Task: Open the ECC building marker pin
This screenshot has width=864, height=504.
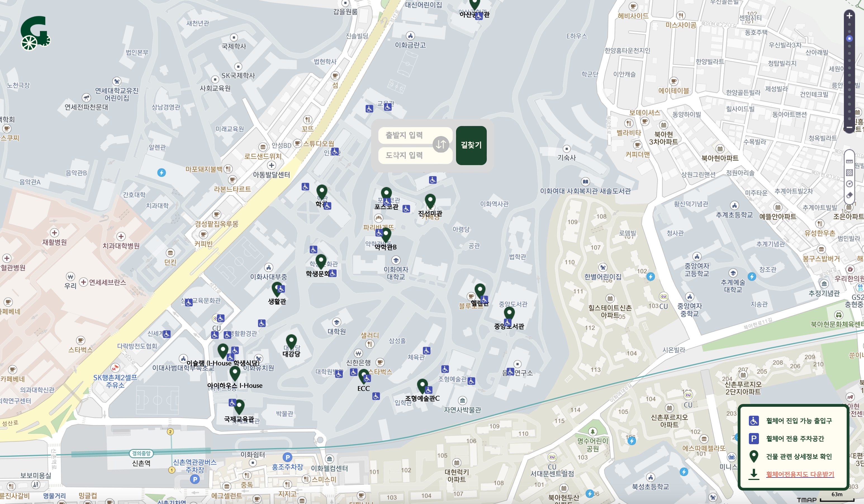Action: click(x=364, y=376)
